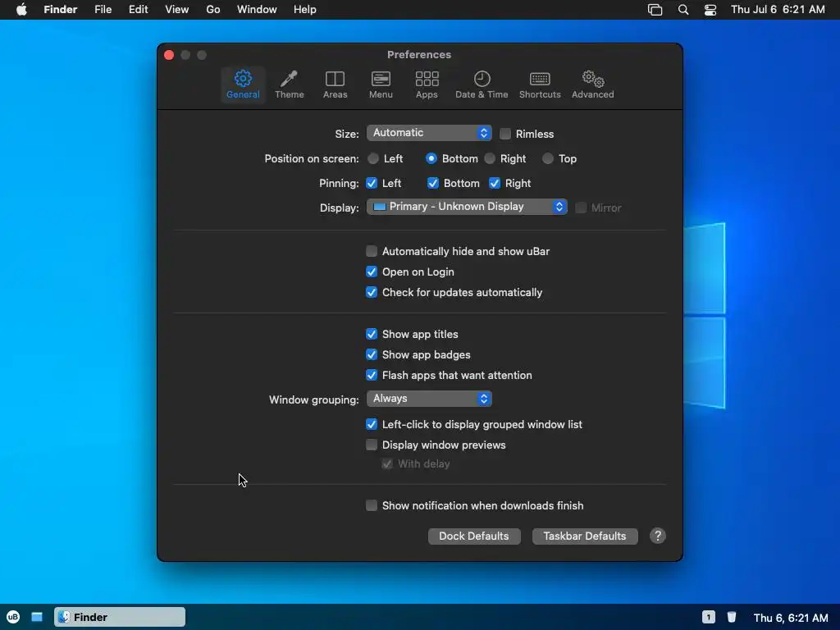Click the Dock Defaults button
The width and height of the screenshot is (840, 630).
tap(474, 536)
